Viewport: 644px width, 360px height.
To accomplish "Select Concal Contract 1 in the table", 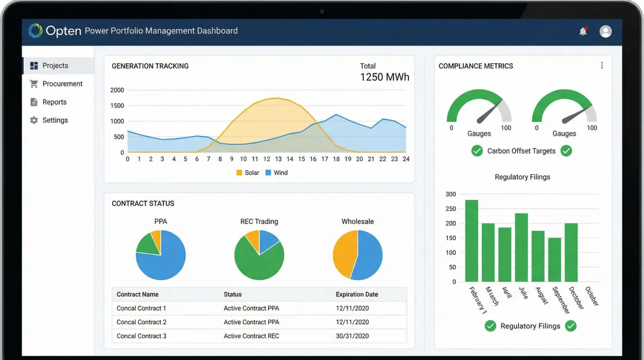I will 141,308.
